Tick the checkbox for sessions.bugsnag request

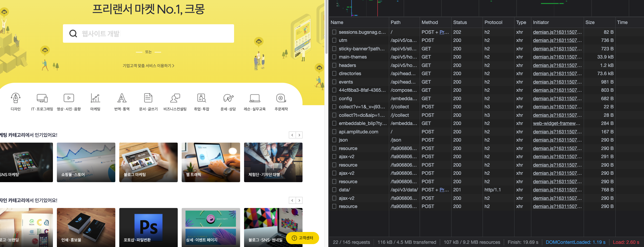[334, 32]
